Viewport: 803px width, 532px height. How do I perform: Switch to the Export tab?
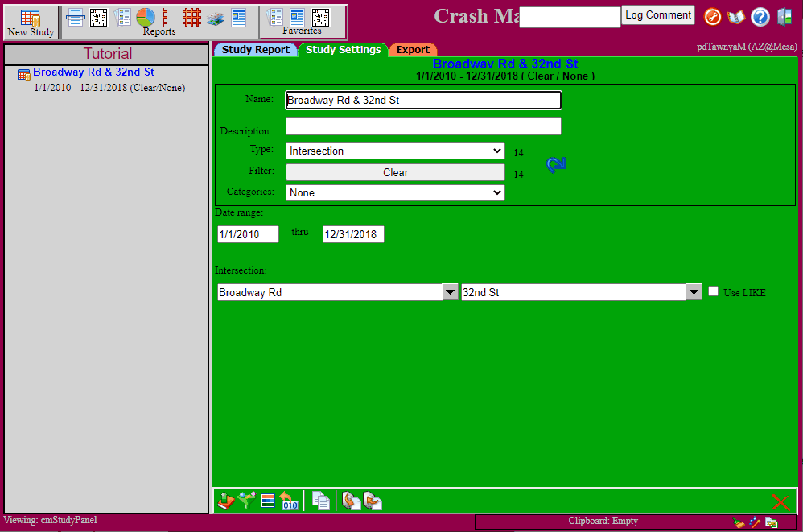413,50
